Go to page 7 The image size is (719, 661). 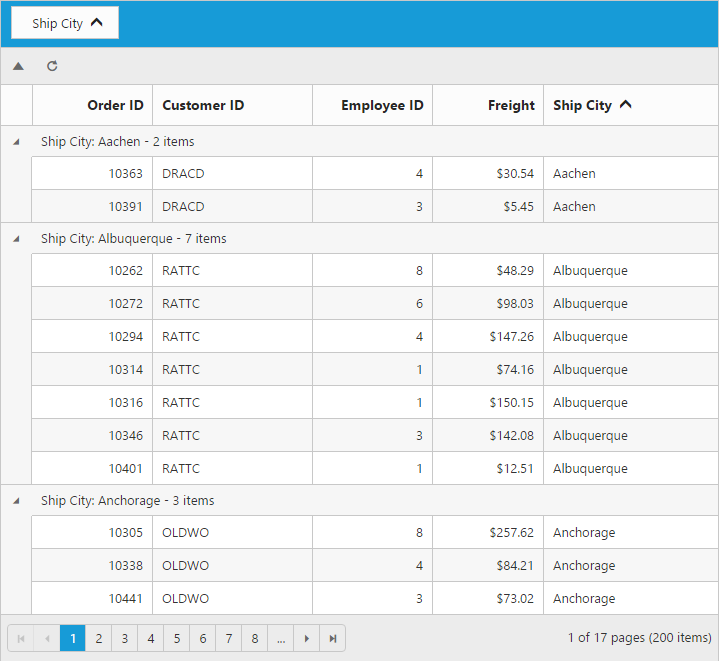pos(229,639)
